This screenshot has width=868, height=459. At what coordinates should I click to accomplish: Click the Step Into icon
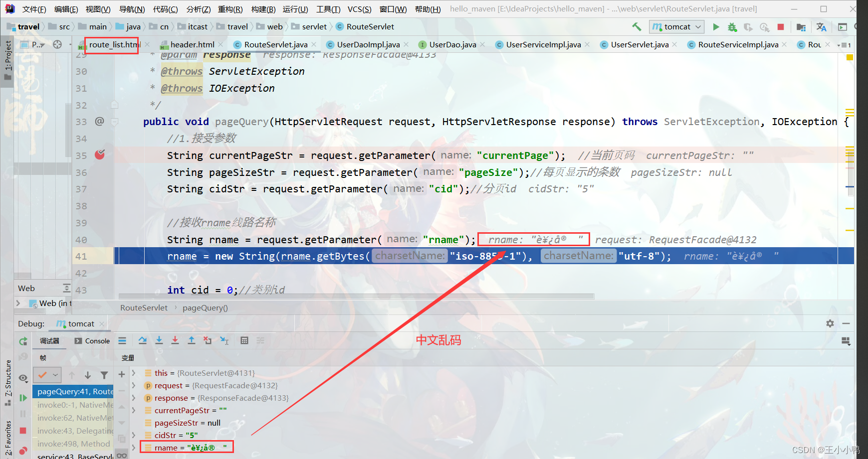coord(159,341)
